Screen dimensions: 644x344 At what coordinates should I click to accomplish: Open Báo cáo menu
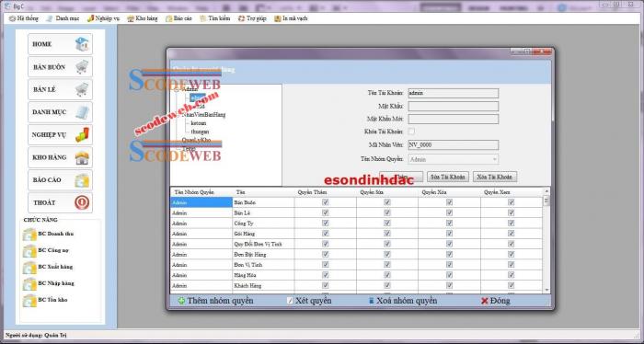[178, 18]
